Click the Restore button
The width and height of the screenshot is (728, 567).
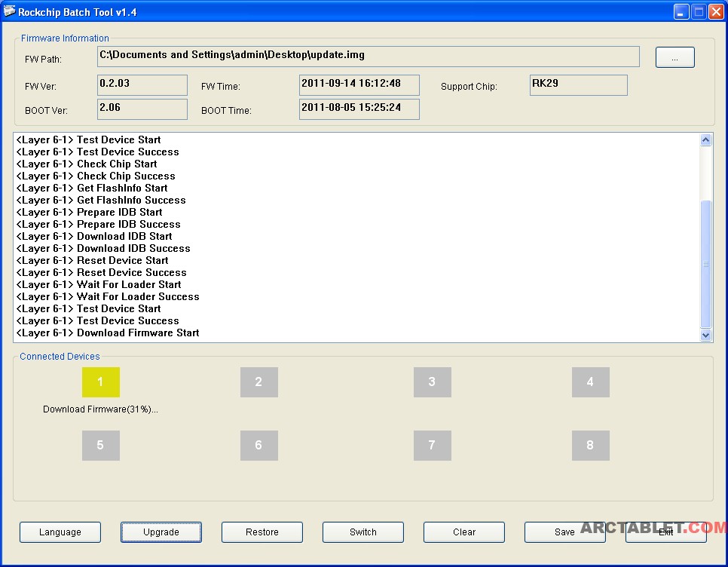[x=262, y=532]
